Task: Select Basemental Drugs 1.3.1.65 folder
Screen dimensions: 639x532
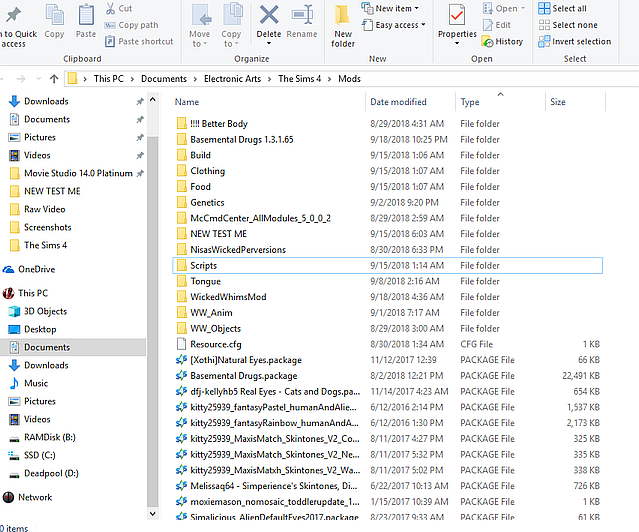Action: pyautogui.click(x=242, y=139)
